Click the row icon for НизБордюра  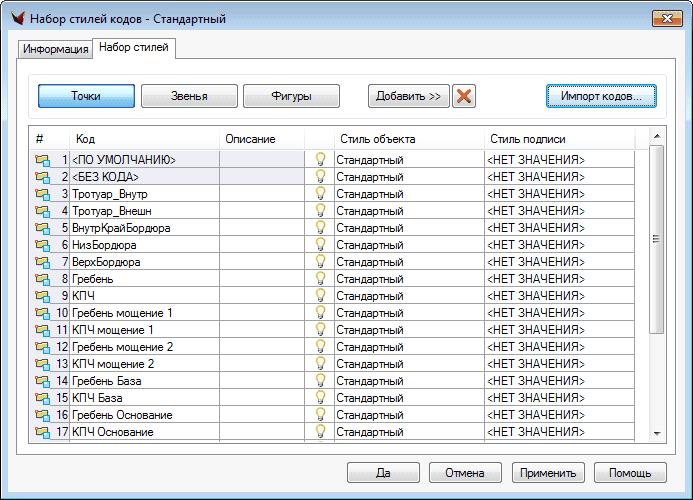click(42, 245)
